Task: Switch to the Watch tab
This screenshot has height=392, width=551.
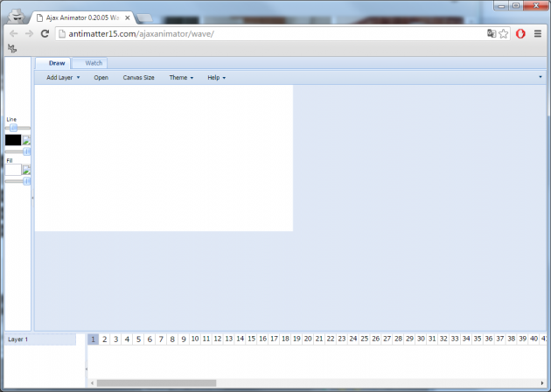Action: [94, 63]
